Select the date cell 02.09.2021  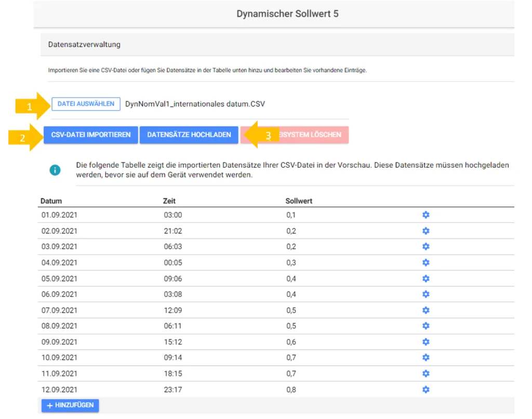(x=59, y=231)
